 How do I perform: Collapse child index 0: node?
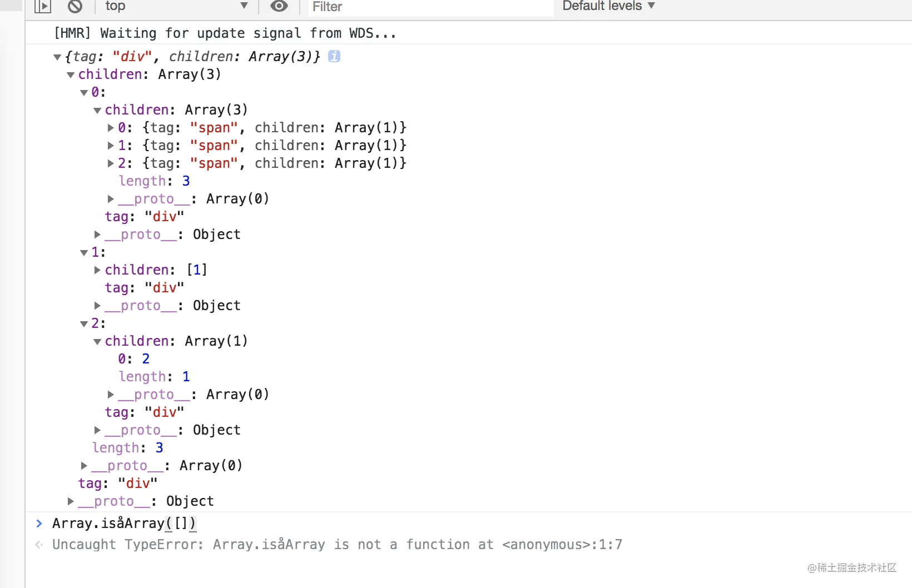(x=84, y=92)
